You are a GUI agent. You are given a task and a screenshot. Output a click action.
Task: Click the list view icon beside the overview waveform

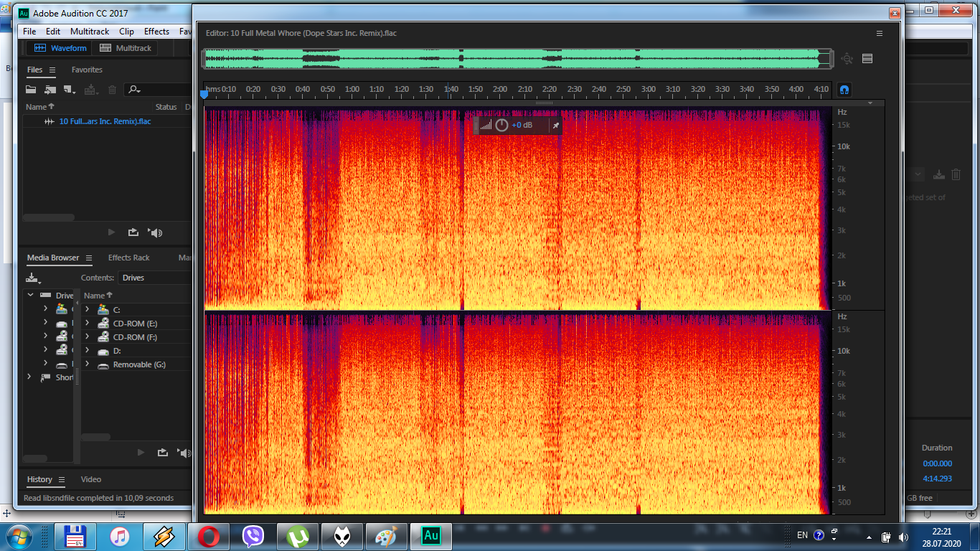click(x=867, y=59)
